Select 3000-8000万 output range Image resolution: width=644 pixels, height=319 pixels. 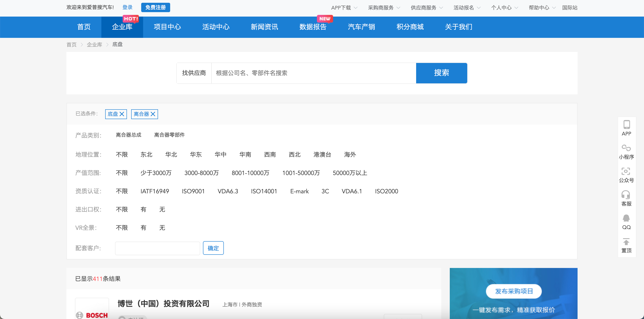[201, 173]
